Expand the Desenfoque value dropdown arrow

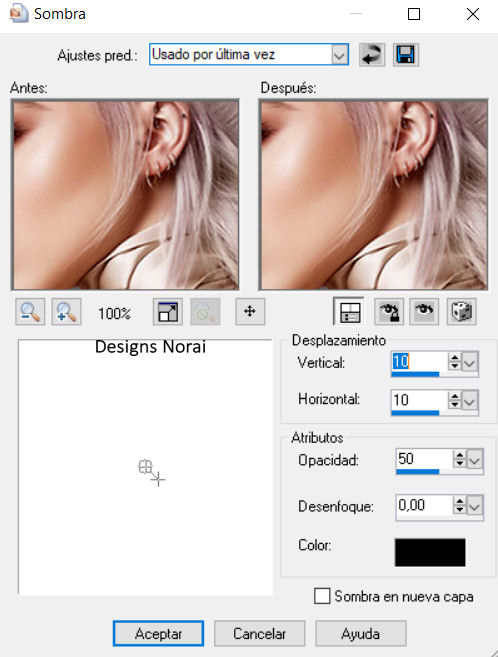[x=475, y=507]
